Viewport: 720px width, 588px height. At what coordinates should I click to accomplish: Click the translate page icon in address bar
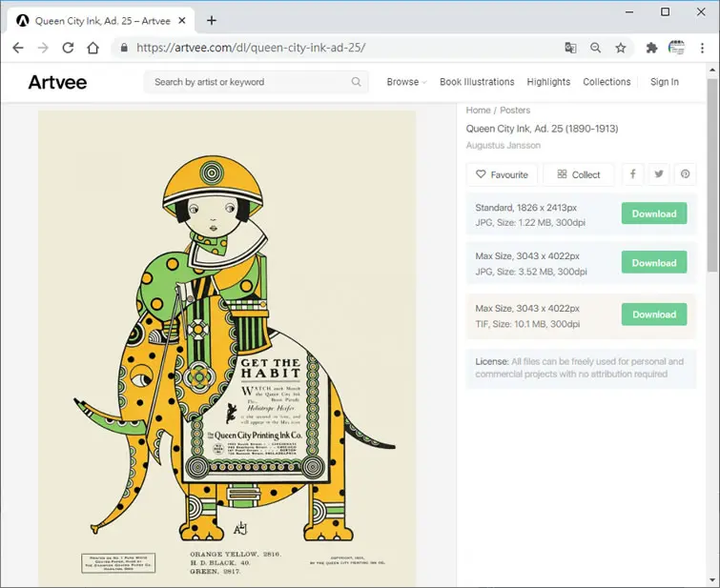coord(570,48)
